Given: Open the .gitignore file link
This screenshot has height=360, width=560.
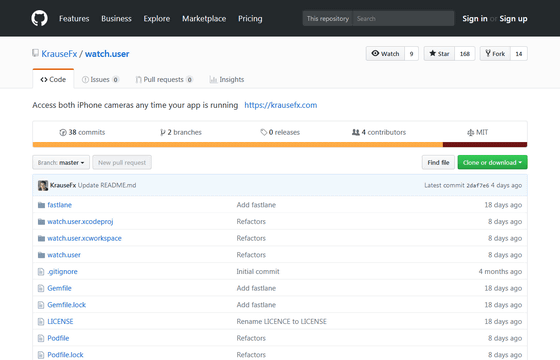Looking at the screenshot, I should pos(62,272).
